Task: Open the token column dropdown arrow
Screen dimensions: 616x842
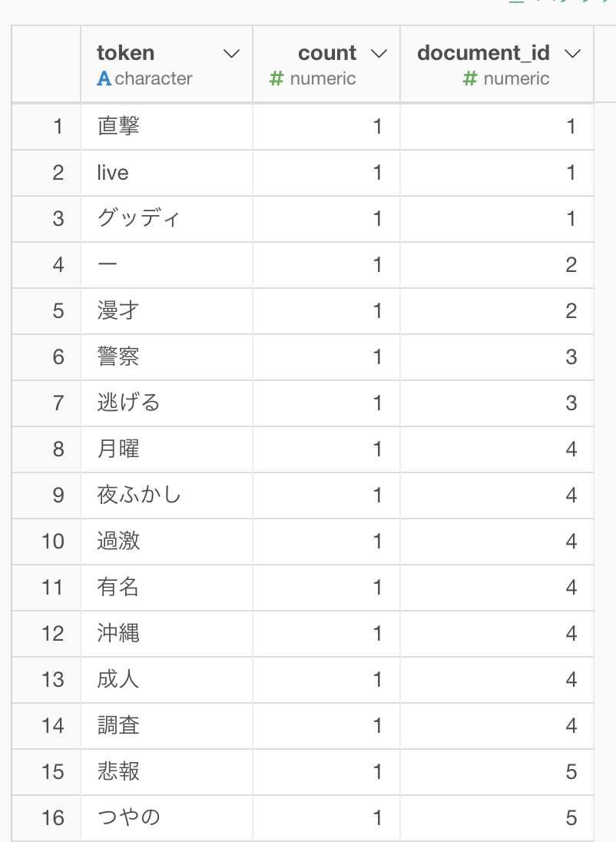Action: (x=231, y=54)
